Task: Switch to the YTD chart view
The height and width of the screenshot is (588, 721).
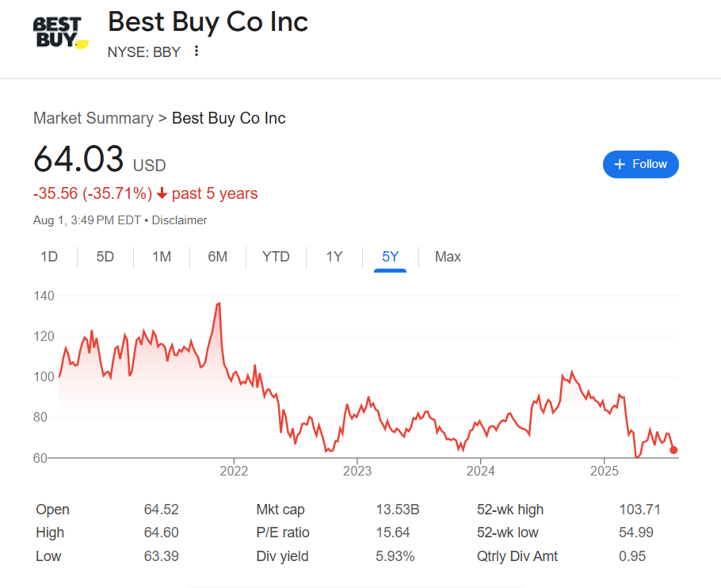Action: tap(276, 257)
